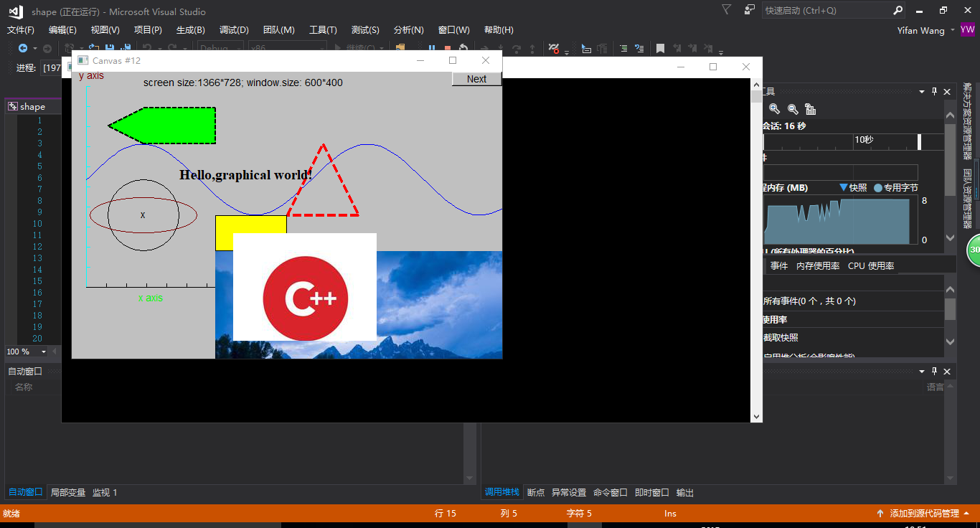The image size is (980, 528).
Task: Click the bookmark flag toolbar icon
Action: click(660, 48)
